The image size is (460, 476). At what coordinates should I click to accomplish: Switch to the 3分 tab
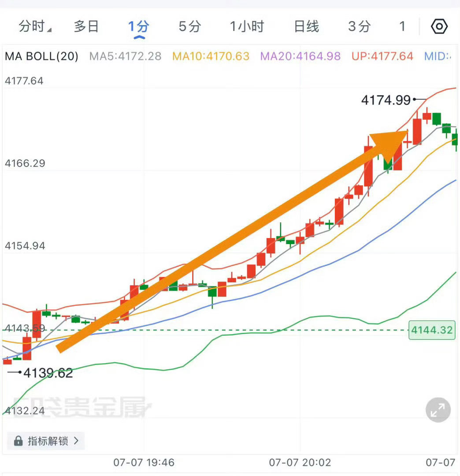359,26
